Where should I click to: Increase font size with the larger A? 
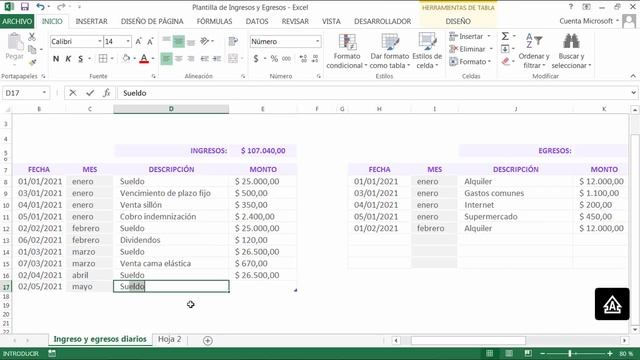coord(138,41)
